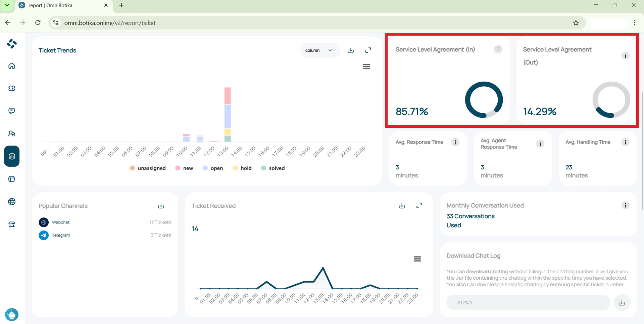Toggle new series in legend
The width and height of the screenshot is (644, 324).
184,168
